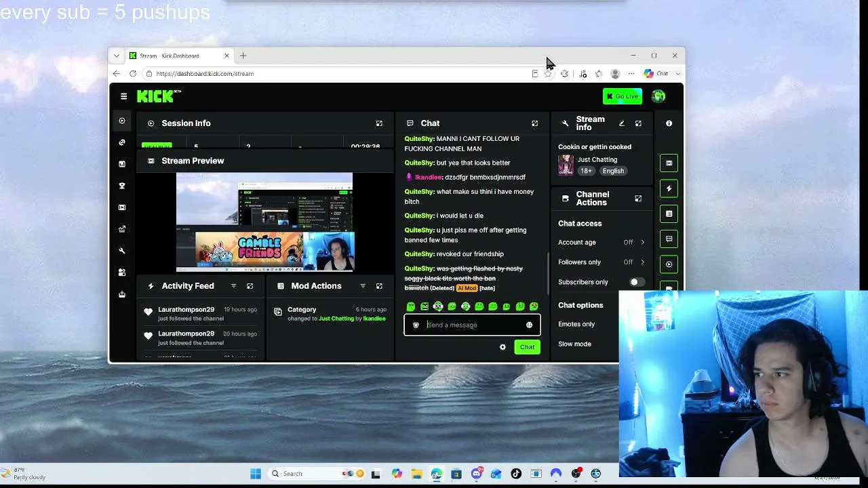The width and height of the screenshot is (868, 488).
Task: Expand the Copilot Chat dropdown arrow
Action: pos(677,74)
